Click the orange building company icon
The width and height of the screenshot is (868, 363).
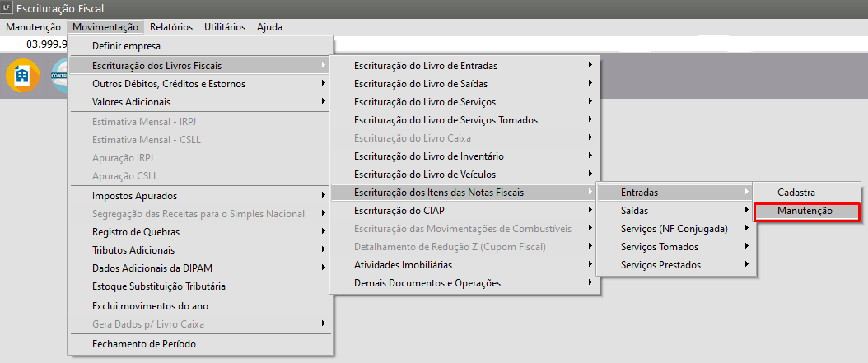point(22,76)
